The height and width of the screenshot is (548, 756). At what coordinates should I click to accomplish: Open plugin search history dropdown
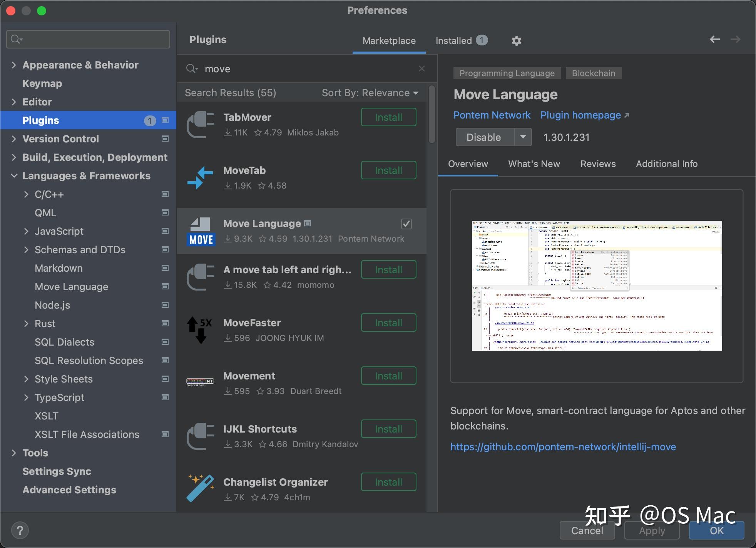(192, 69)
